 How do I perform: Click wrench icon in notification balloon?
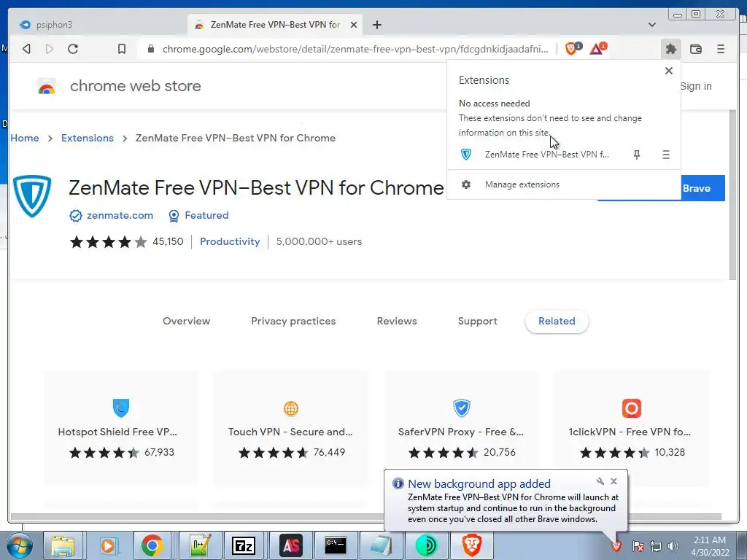pyautogui.click(x=600, y=481)
